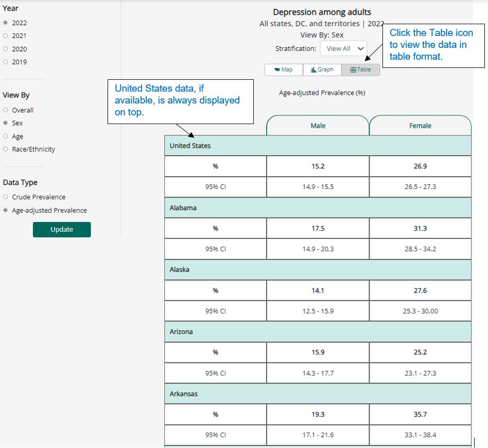Click Arkansas's female prevalence value 35.7
The image size is (488, 448).
pyautogui.click(x=420, y=414)
